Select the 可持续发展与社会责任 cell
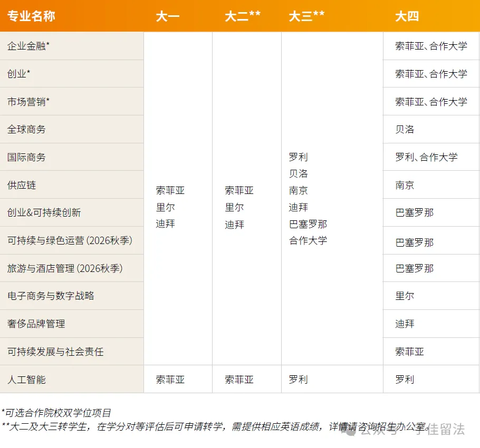 (72, 352)
